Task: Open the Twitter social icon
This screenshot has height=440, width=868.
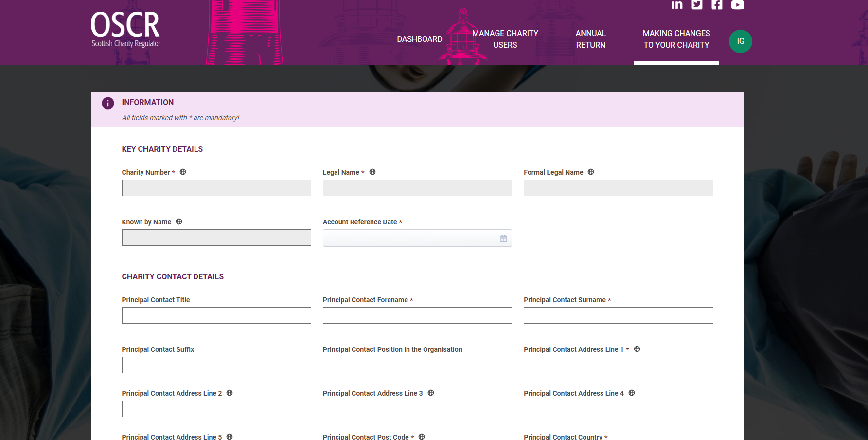Action: click(x=697, y=4)
